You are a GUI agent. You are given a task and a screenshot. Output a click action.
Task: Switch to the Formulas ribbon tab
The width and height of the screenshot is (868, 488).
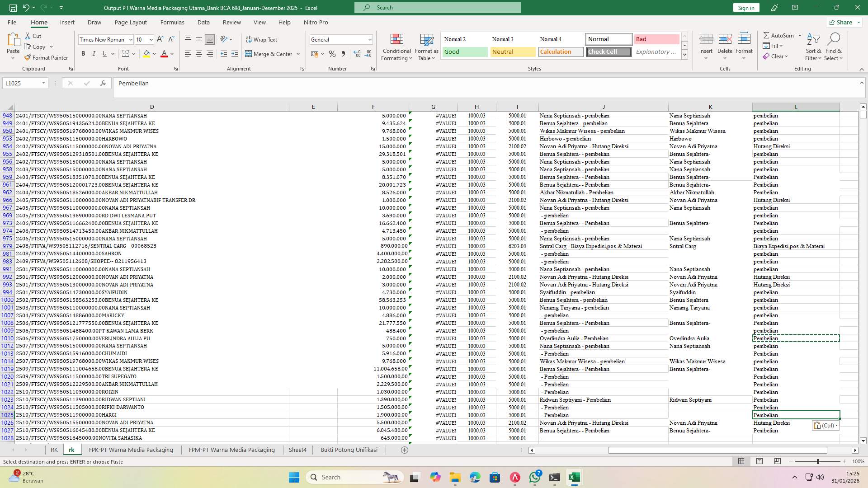172,22
